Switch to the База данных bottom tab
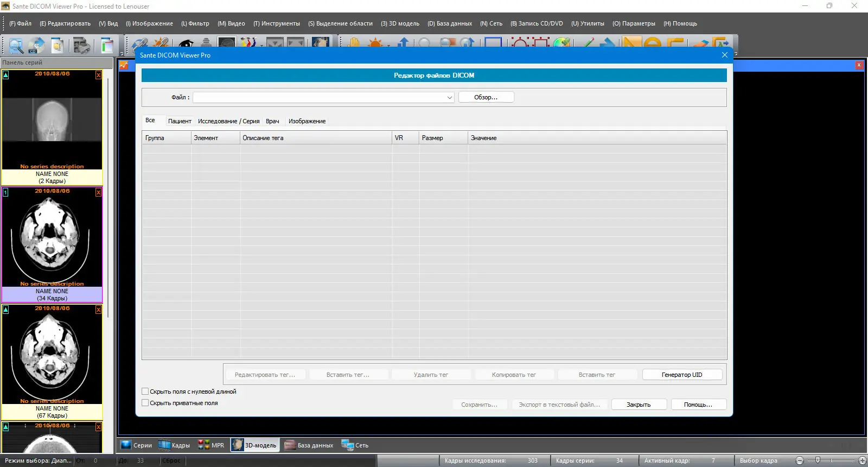The height and width of the screenshot is (467, 868). [x=309, y=445]
